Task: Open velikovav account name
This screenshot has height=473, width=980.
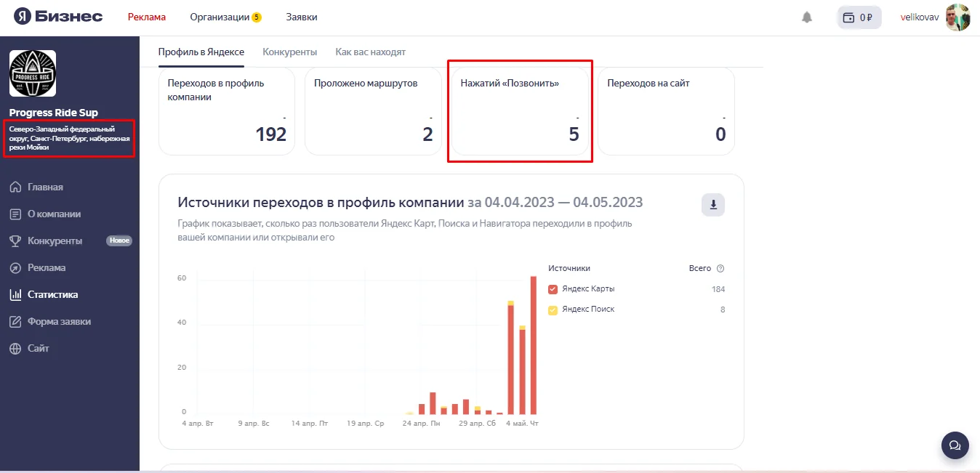Action: [920, 17]
